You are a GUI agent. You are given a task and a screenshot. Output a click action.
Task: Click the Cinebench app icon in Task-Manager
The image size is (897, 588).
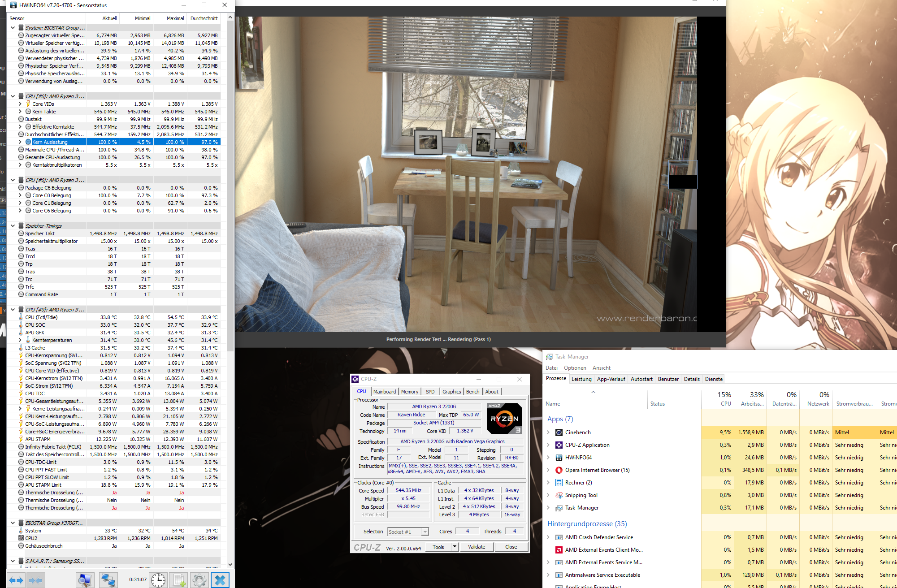tap(559, 432)
